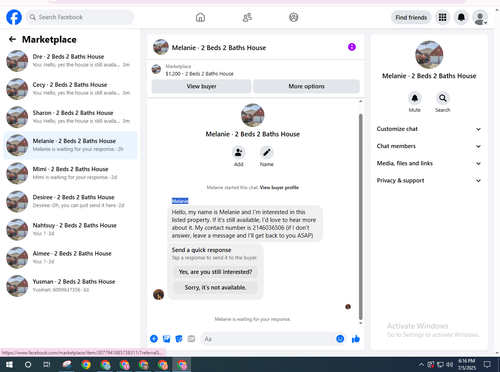Click the purple conversation info icon
This screenshot has width=500, height=372.
coord(352,47)
